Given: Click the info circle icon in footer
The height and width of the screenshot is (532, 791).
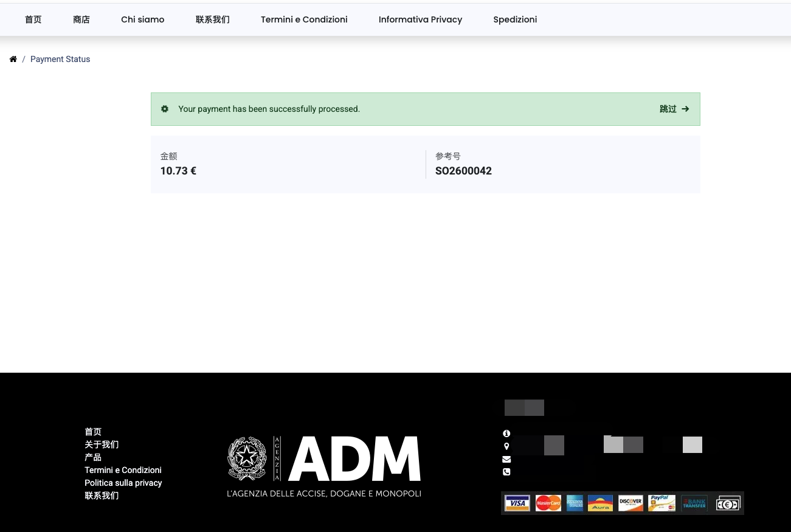Looking at the screenshot, I should (x=506, y=434).
